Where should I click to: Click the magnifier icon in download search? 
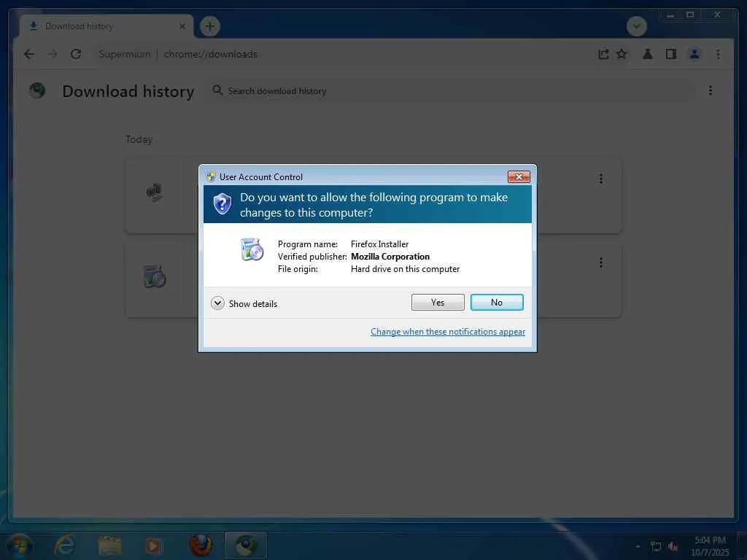point(217,90)
